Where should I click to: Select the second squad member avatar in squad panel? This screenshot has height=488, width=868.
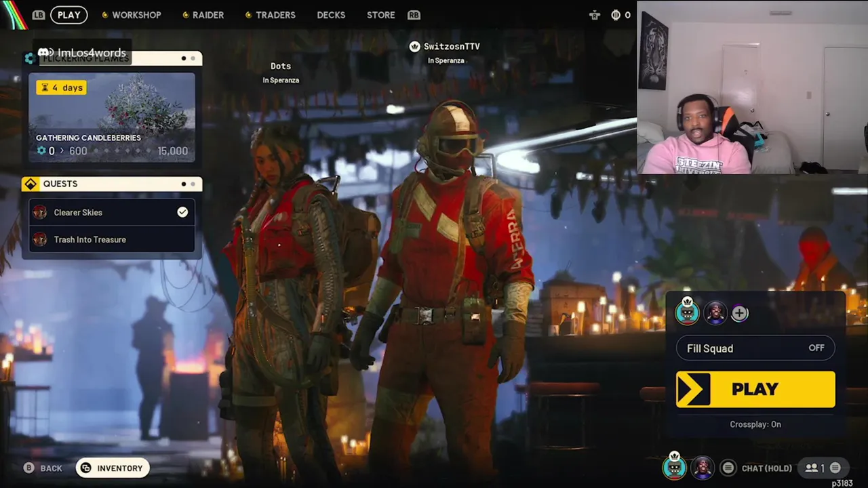pos(715,312)
